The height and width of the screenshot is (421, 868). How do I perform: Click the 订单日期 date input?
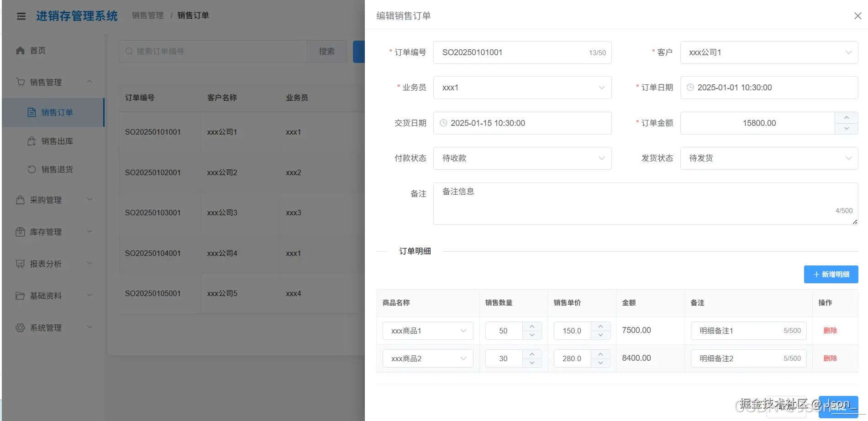(x=769, y=88)
